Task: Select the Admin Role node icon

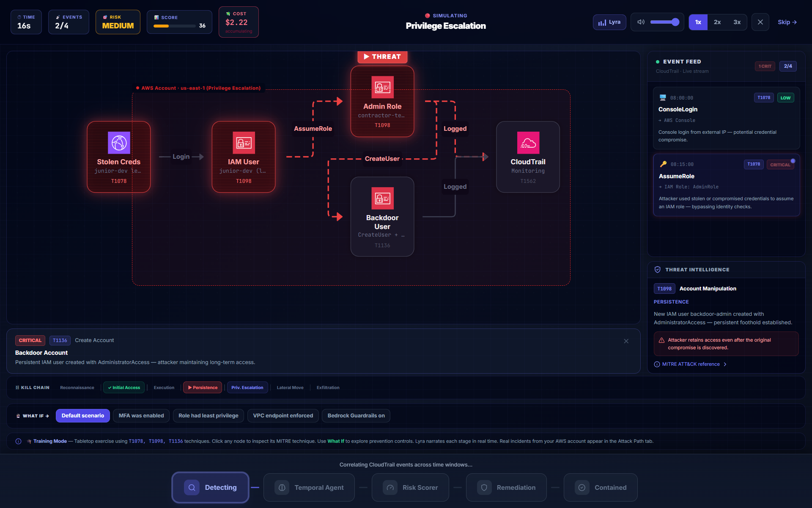Action: point(382,87)
